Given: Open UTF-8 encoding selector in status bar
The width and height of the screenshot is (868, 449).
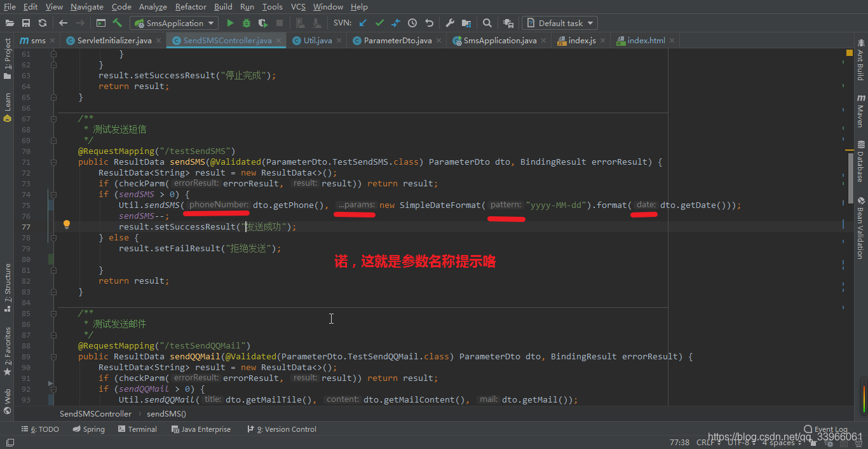Looking at the screenshot, I should (742, 443).
